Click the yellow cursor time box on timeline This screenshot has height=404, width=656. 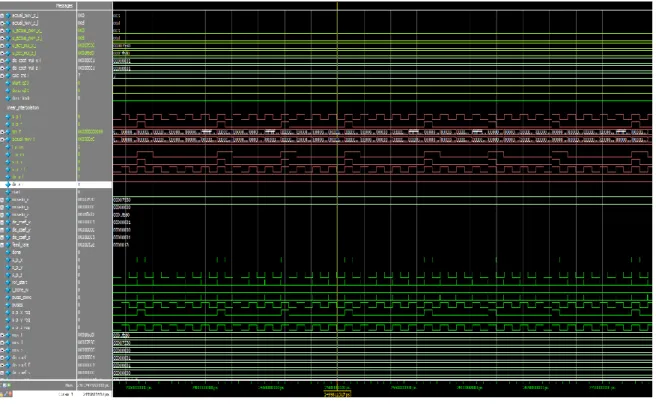coord(338,394)
